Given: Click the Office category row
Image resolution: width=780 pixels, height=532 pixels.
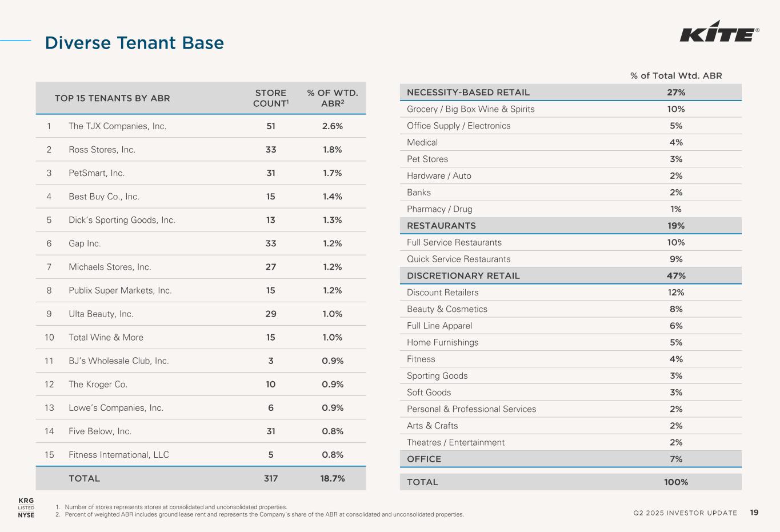Looking at the screenshot, I should click(424, 459).
